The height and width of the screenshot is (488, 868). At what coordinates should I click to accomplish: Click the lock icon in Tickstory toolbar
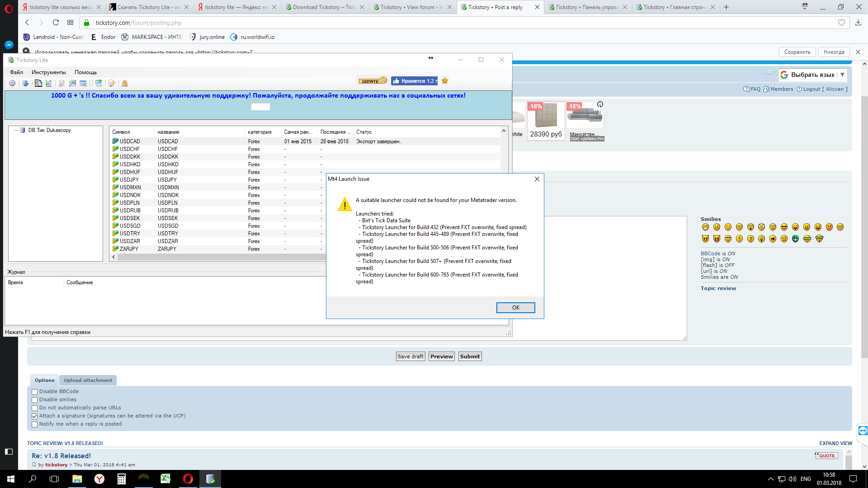click(125, 83)
